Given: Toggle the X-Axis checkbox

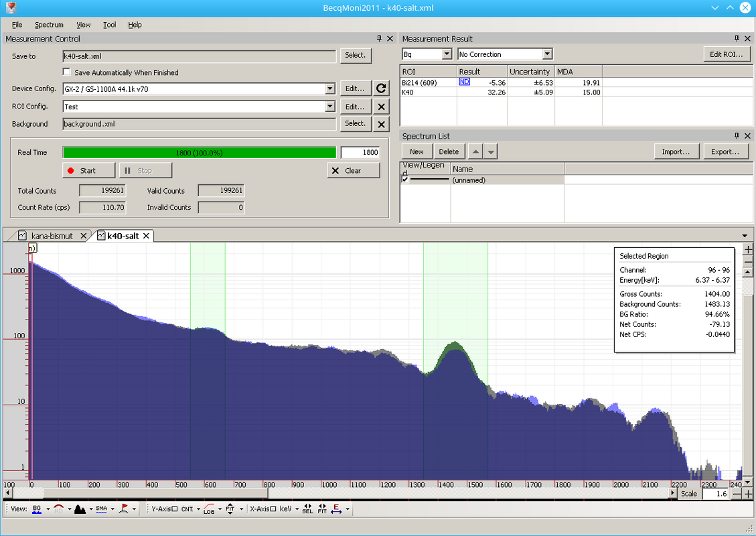Looking at the screenshot, I should click(x=273, y=509).
